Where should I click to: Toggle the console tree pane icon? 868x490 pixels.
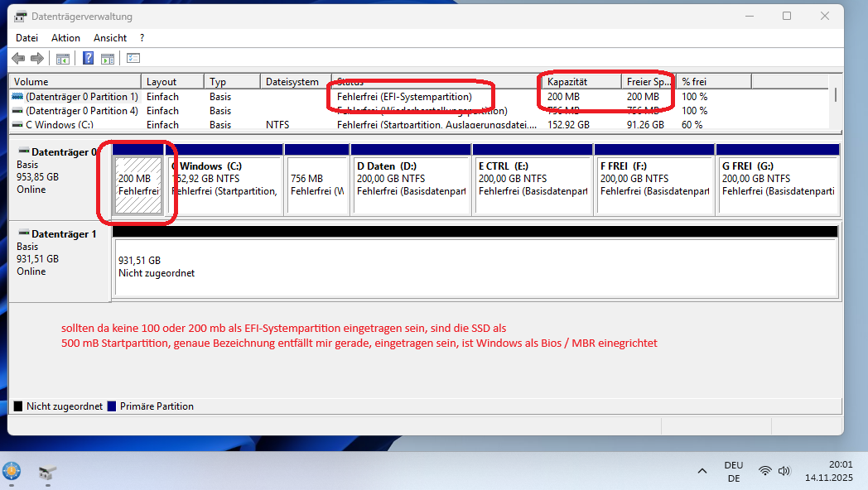coord(63,58)
